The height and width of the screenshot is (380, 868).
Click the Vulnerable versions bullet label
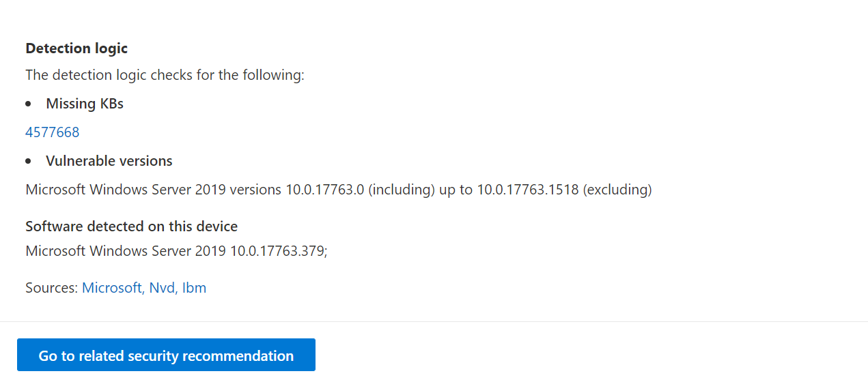pyautogui.click(x=109, y=161)
